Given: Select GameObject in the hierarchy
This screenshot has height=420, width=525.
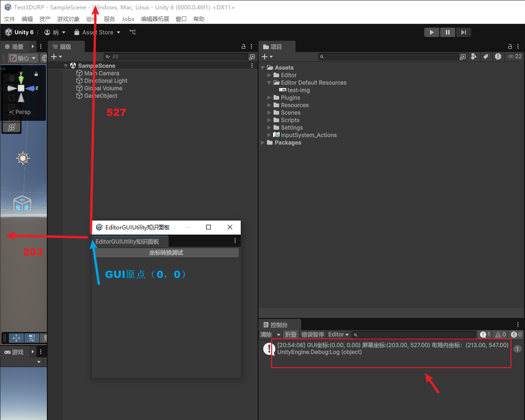Looking at the screenshot, I should [x=100, y=96].
